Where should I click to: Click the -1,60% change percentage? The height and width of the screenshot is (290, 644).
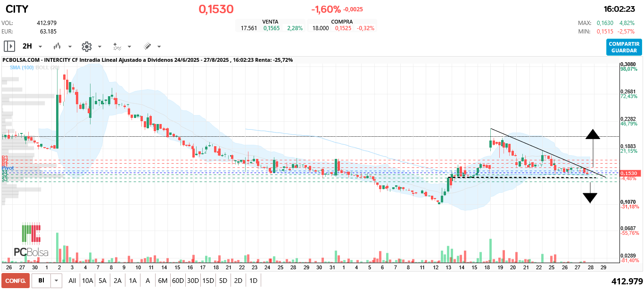(x=326, y=9)
